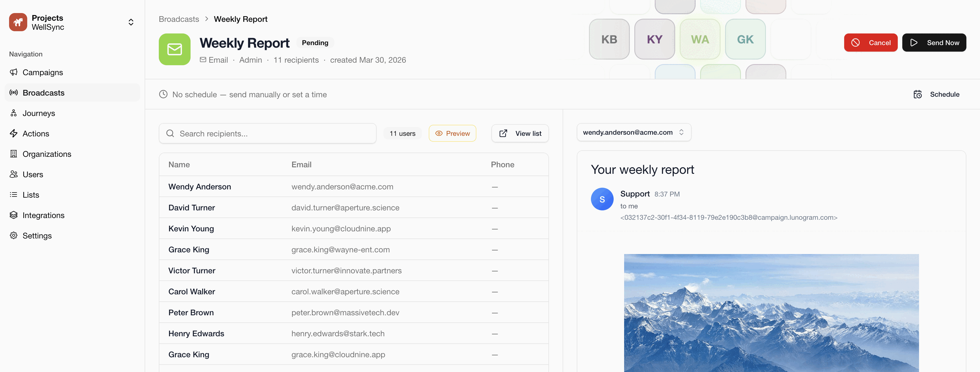Open Settings from the sidebar
The width and height of the screenshot is (980, 372).
pyautogui.click(x=72, y=235)
